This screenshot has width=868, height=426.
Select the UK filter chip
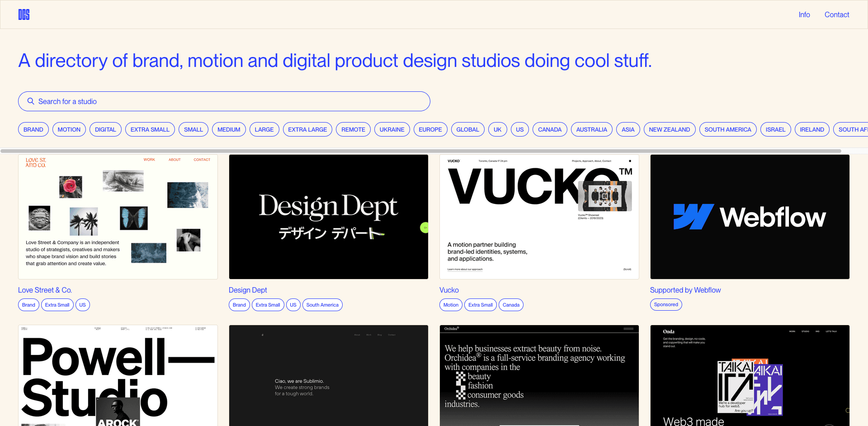click(x=498, y=129)
